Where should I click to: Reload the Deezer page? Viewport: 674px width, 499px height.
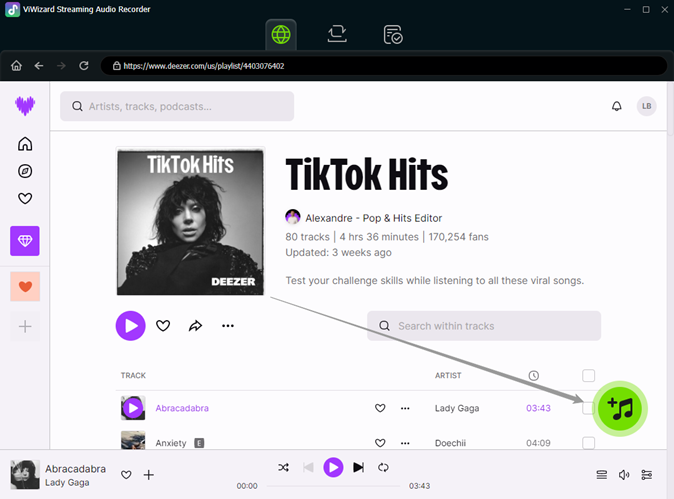click(x=84, y=66)
